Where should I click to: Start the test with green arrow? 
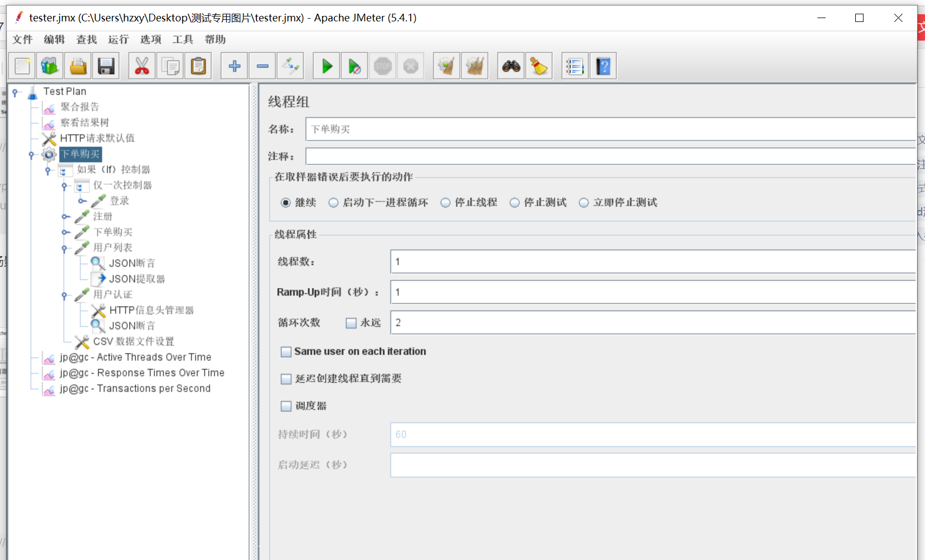point(327,66)
